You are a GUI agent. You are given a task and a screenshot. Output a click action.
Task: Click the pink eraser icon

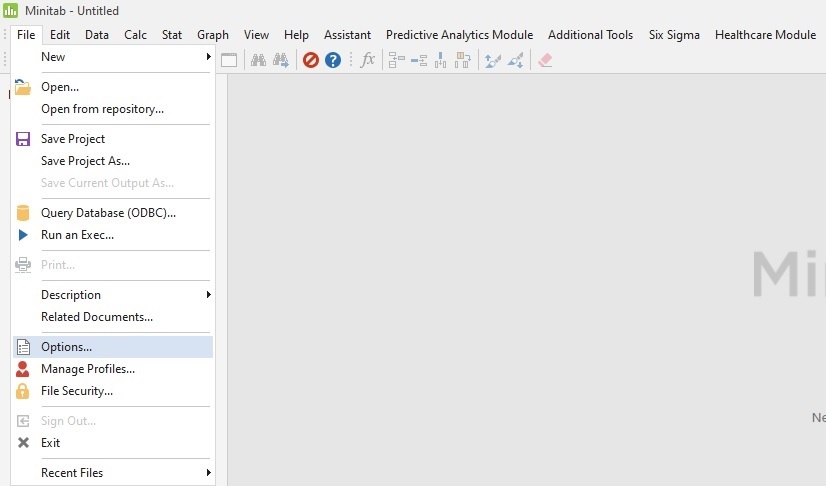tap(545, 60)
